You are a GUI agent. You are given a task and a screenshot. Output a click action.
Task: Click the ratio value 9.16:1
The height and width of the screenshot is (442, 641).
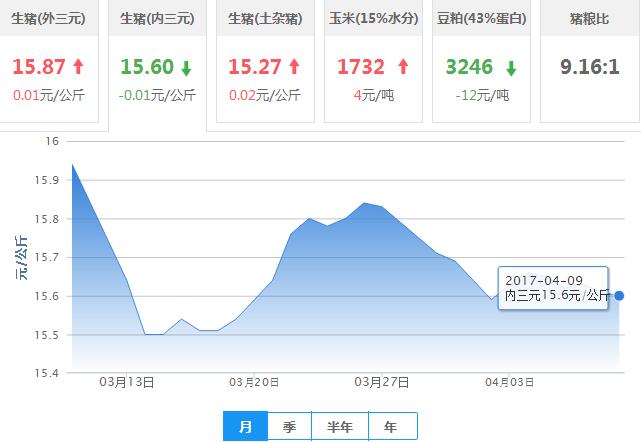click(589, 67)
